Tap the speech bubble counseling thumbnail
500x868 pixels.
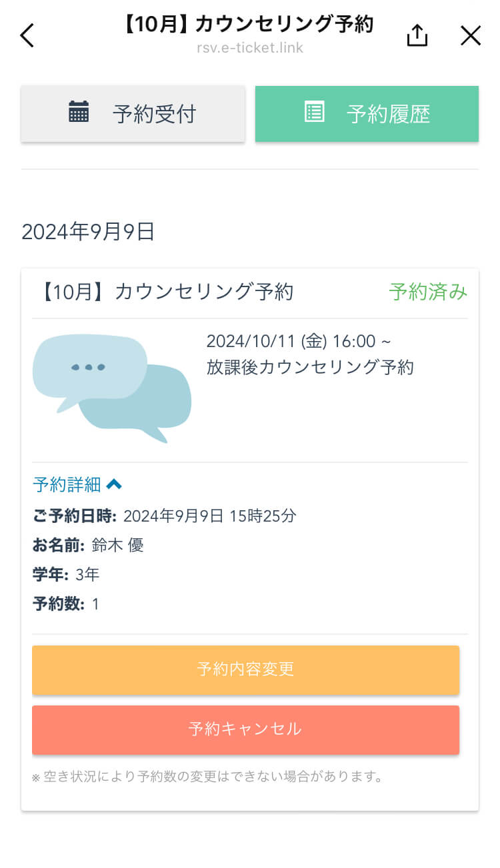tap(111, 388)
